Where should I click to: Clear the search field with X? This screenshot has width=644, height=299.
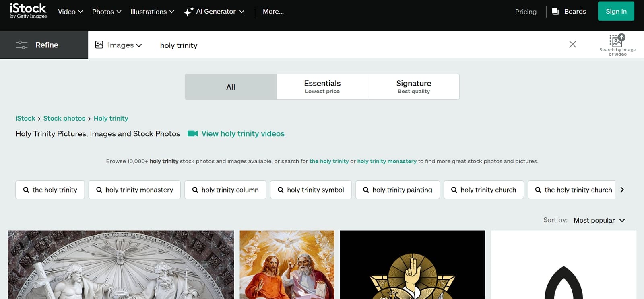point(572,44)
